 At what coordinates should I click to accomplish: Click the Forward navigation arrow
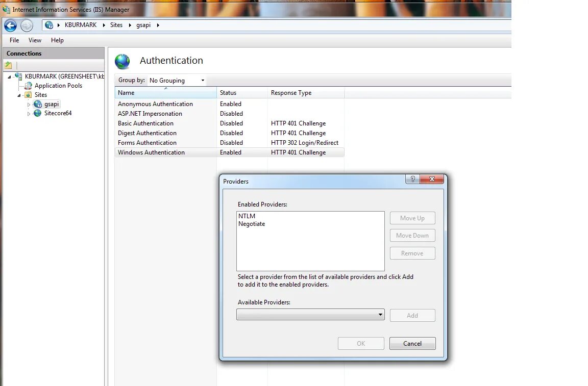tap(26, 25)
